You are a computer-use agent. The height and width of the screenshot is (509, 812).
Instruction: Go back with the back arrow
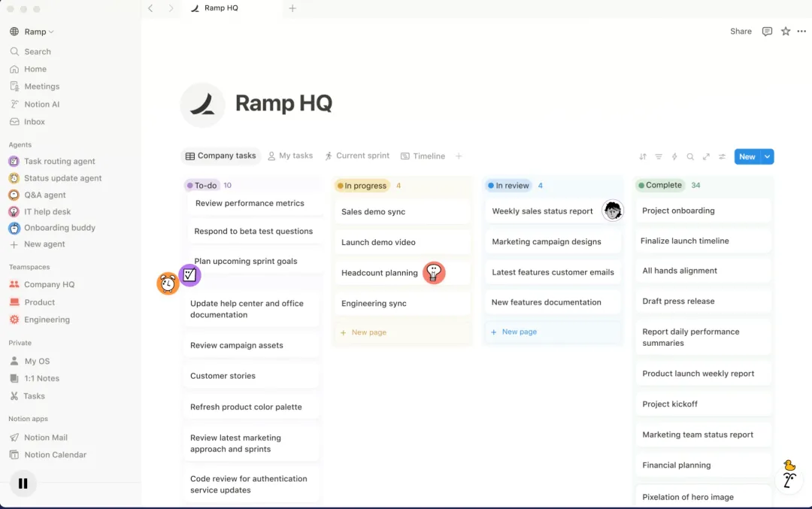point(150,8)
